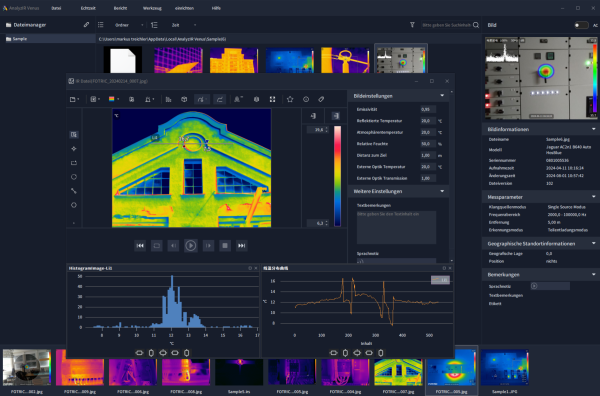The width and height of the screenshot is (600, 396).
Task: Toggle the AC switch in Bild panel
Action: 581,25
